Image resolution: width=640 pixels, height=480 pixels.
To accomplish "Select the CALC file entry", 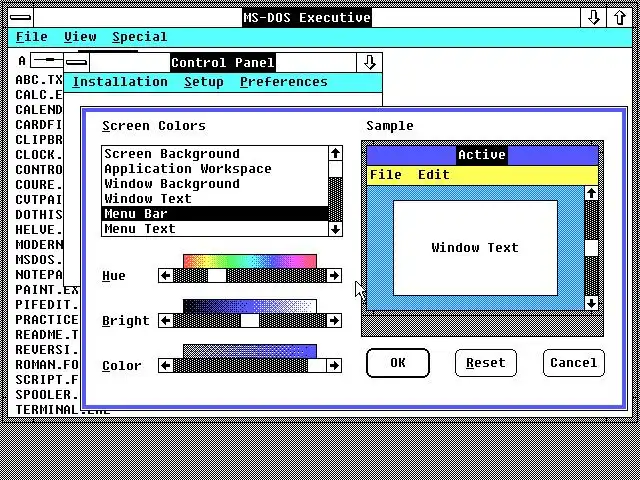I will point(39,95).
